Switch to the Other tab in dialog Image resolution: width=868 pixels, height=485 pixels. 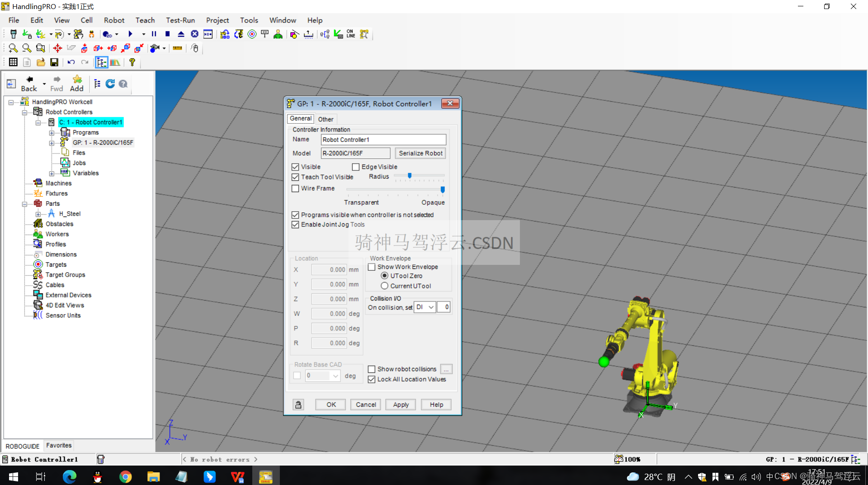(325, 119)
